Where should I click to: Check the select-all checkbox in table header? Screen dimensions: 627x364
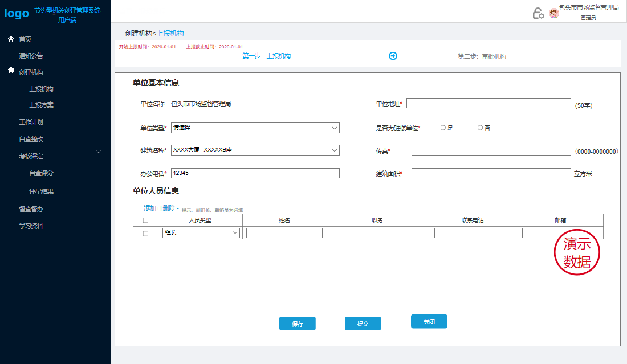click(x=145, y=220)
